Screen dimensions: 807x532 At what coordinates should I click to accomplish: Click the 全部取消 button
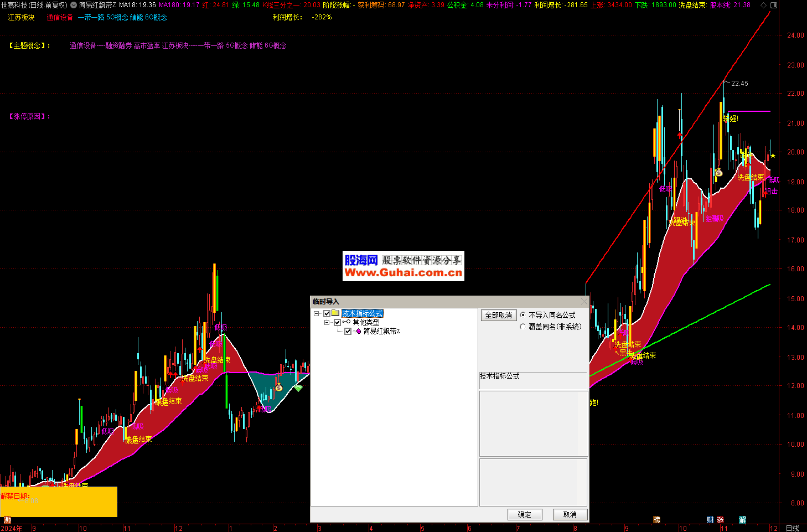click(498, 315)
